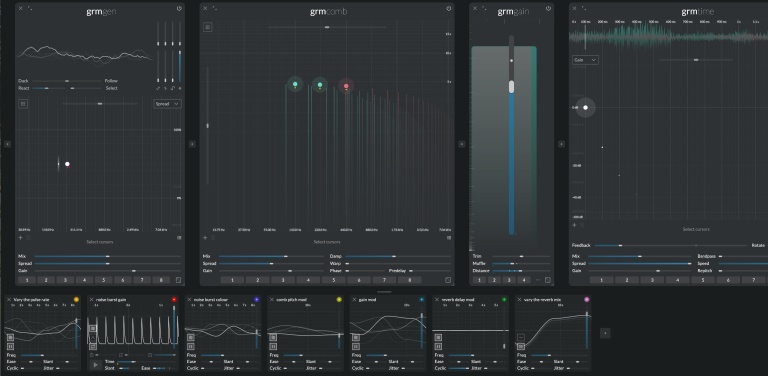The width and height of the screenshot is (768, 376).
Task: Select preset slot 5 in grm gen
Action: coord(103,280)
